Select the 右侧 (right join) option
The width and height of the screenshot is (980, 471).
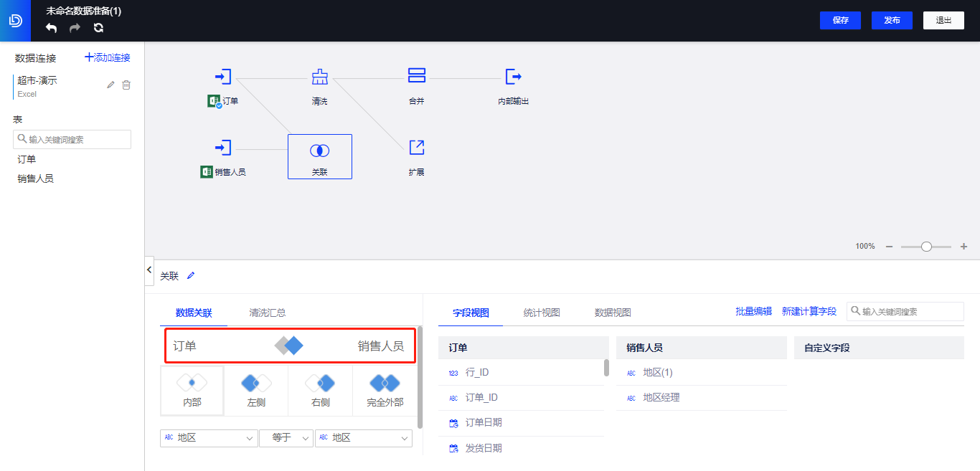coord(320,390)
